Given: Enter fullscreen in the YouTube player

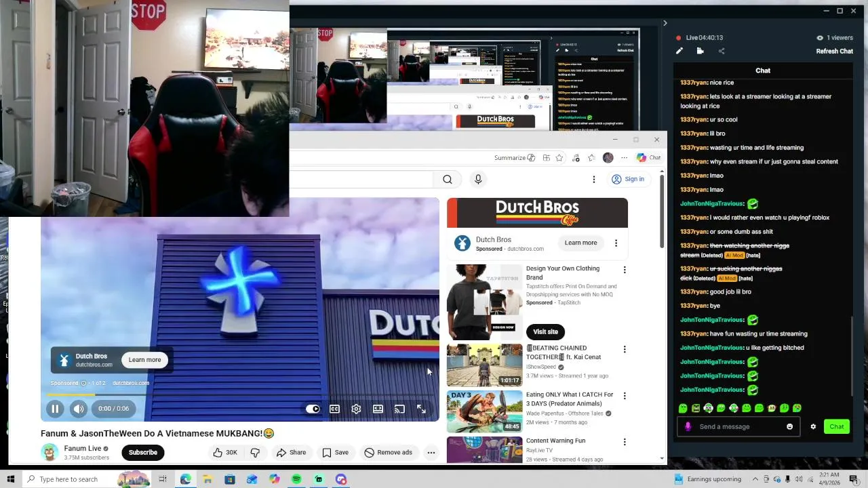Looking at the screenshot, I should click(421, 409).
